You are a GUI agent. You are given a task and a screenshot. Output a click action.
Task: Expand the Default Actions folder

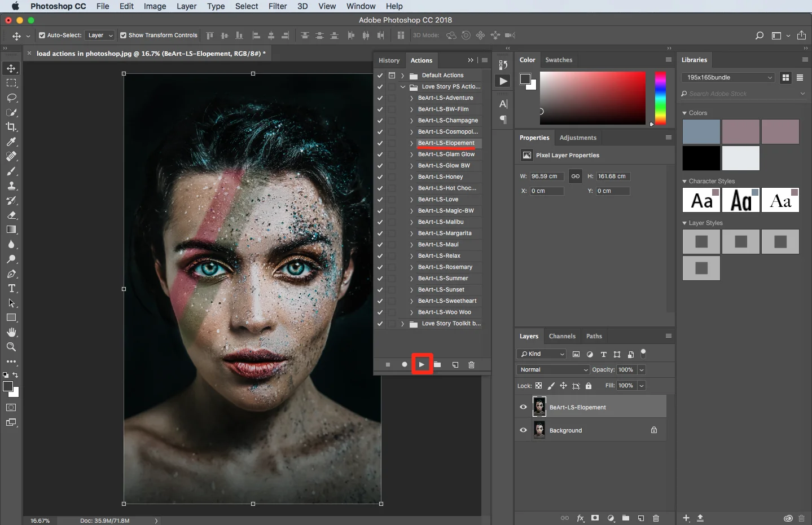402,76
